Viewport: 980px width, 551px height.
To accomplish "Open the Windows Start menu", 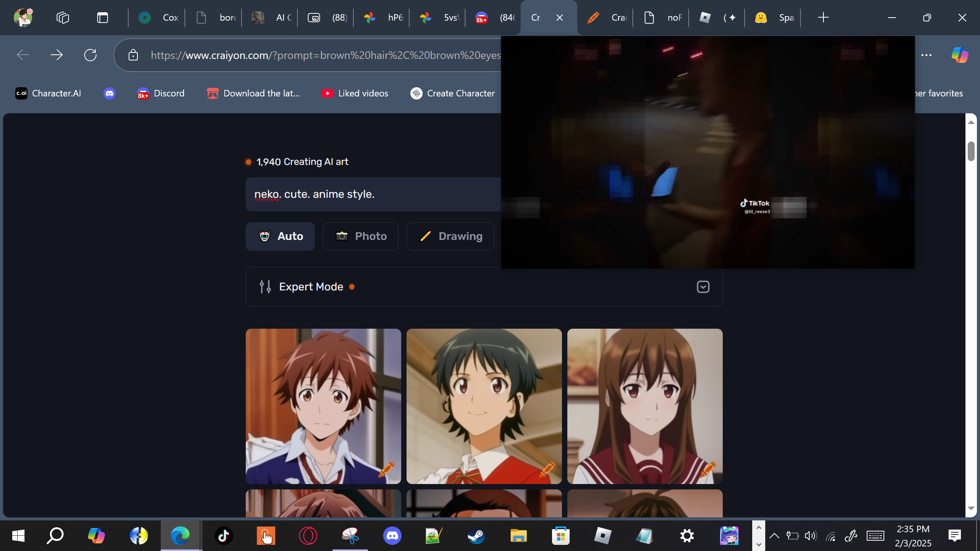I will click(18, 536).
